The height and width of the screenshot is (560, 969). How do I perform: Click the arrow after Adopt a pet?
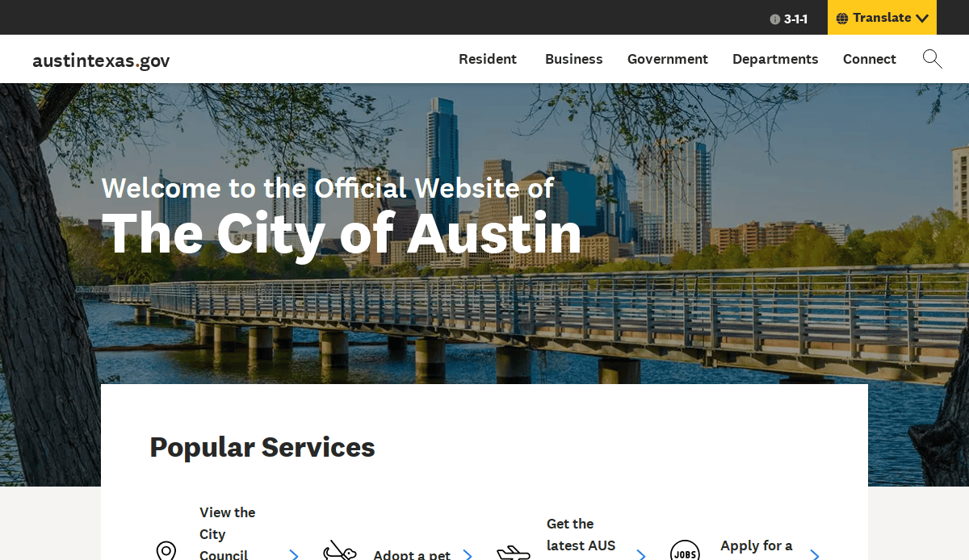click(468, 554)
